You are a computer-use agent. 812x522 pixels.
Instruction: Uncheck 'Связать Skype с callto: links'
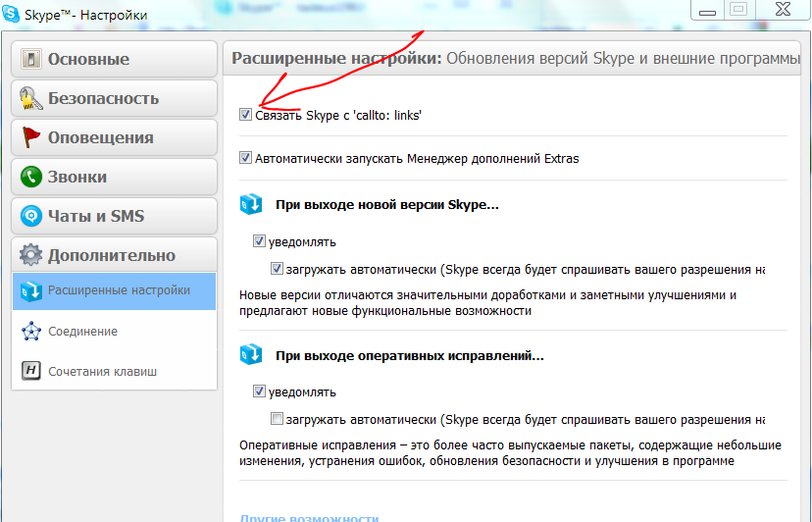tap(245, 115)
